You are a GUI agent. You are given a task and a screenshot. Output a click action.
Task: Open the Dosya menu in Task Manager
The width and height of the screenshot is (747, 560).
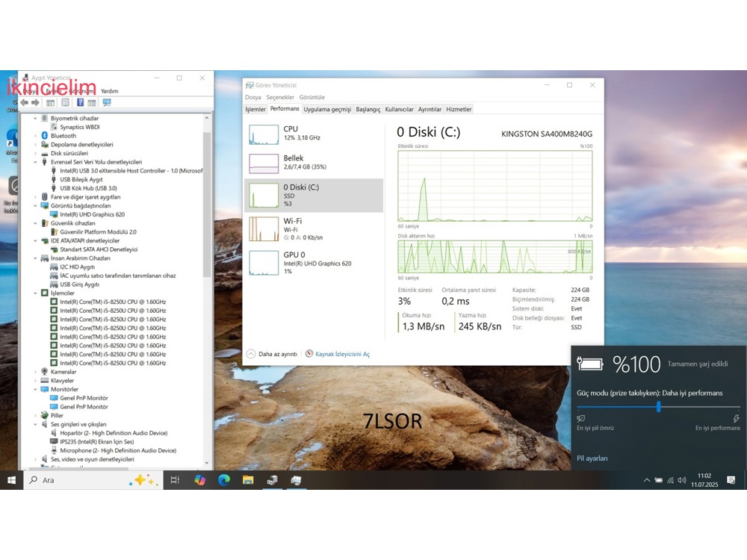click(253, 97)
